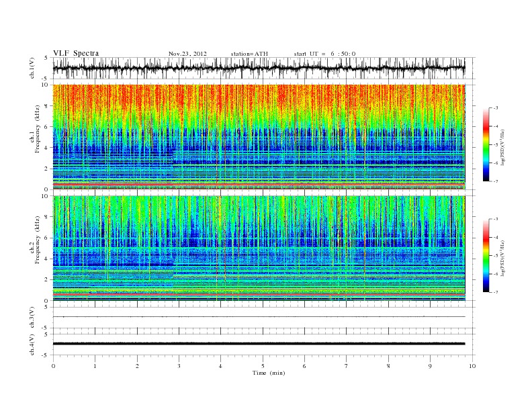Click the "ch.3(V)" axis label
532x411 pixels.
[x=32, y=318]
